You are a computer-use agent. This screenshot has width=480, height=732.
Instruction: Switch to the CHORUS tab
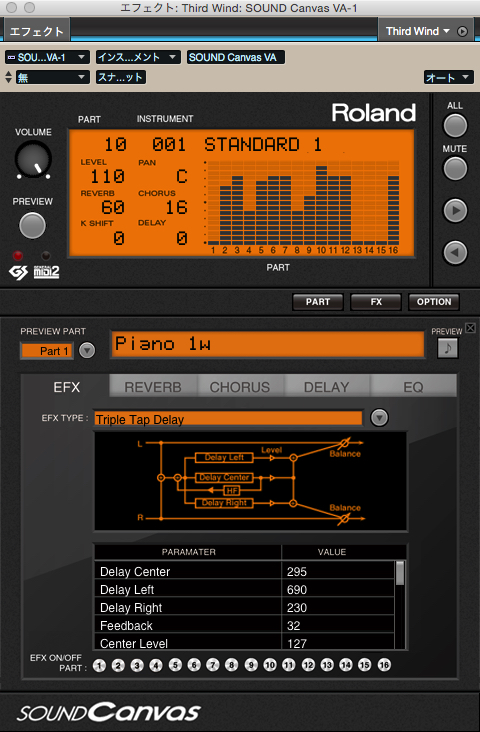240,387
